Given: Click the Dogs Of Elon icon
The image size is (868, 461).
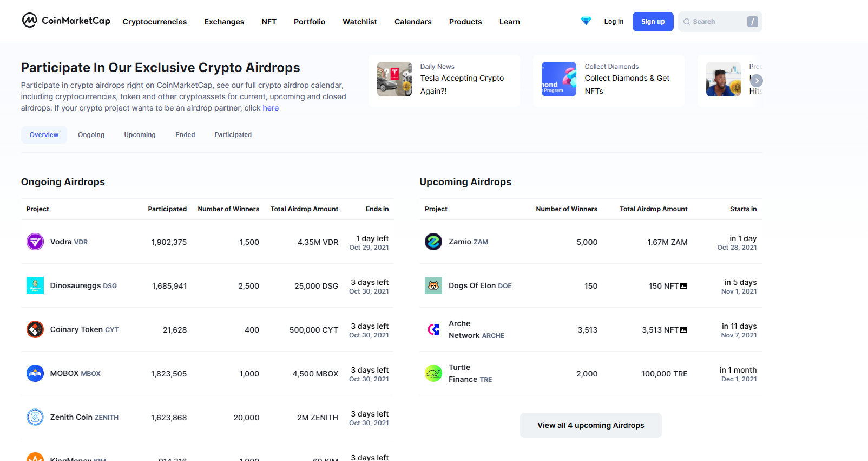Looking at the screenshot, I should coord(433,285).
